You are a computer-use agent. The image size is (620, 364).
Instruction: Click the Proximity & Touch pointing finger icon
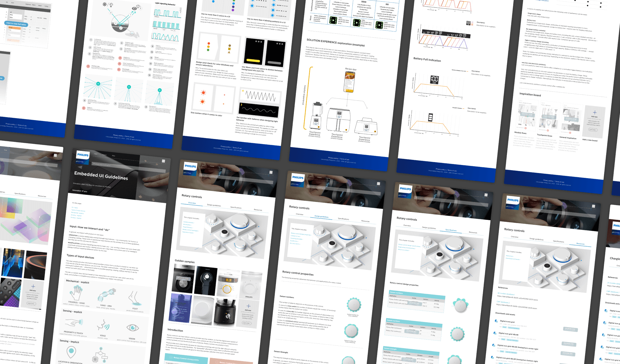point(74,322)
